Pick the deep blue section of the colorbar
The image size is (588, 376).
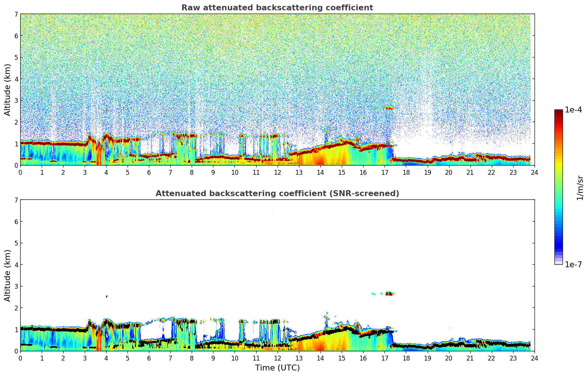[x=559, y=243]
